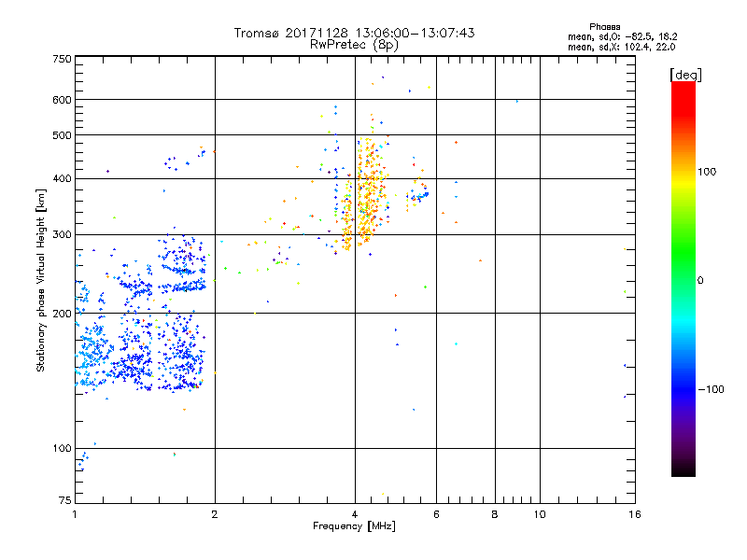Click the colorbar tick label '0'
Screen dimensions: 747x560
coord(700,281)
